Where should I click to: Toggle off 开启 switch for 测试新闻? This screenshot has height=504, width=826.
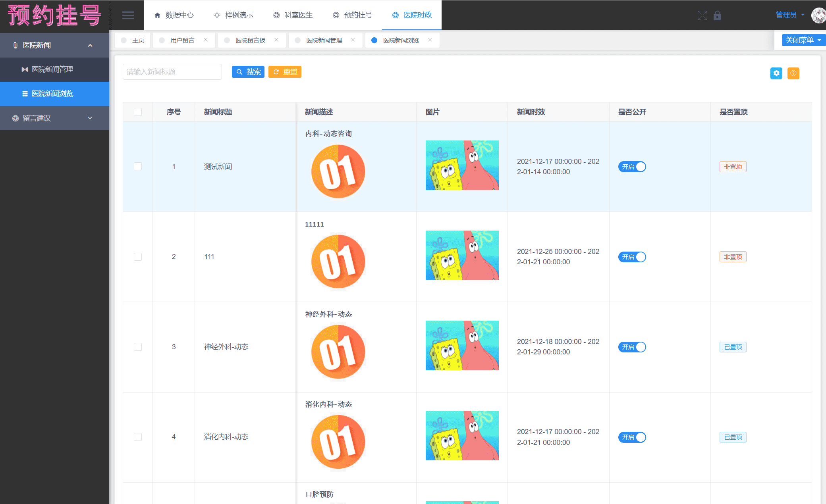tap(632, 167)
